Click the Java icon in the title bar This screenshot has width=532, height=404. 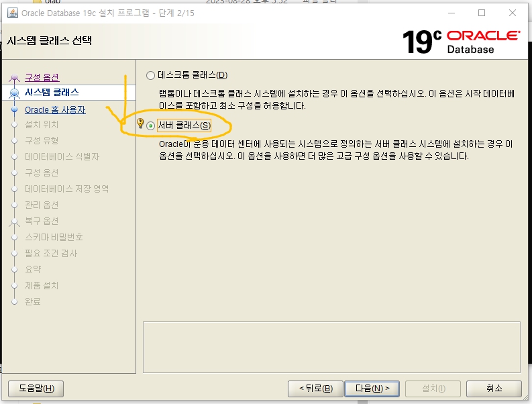(13, 13)
